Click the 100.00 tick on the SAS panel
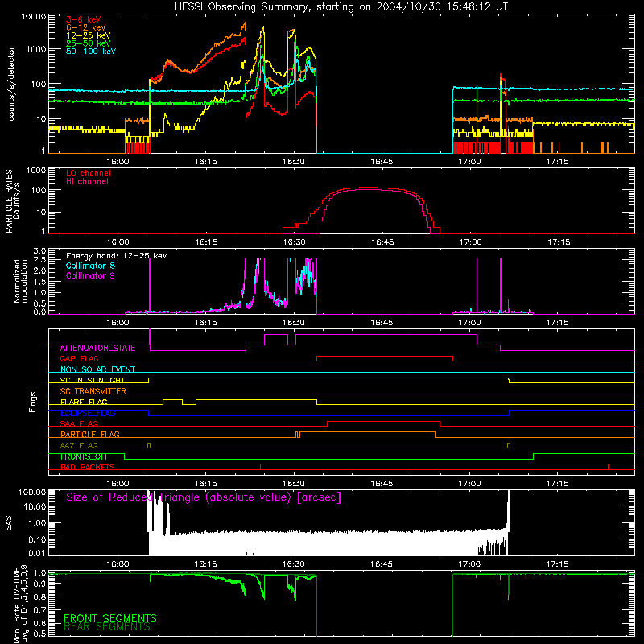 pos(32,492)
